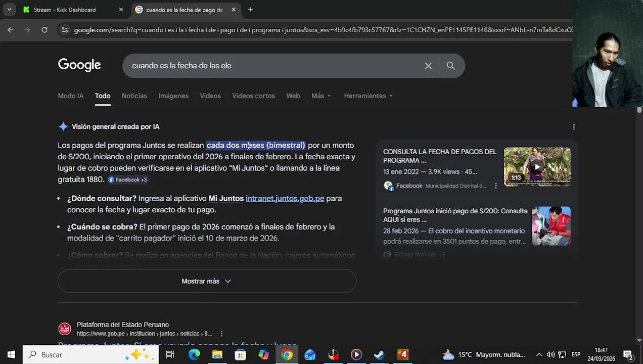Image resolution: width=643 pixels, height=364 pixels.
Task: Click the highlighted text cada dos meses (bimestral)
Action: coord(256,145)
